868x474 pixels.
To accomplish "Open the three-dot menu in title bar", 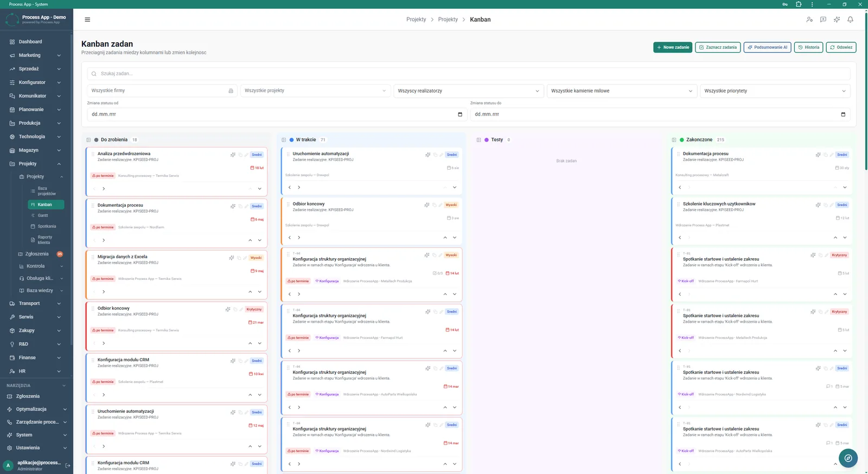I will tap(812, 4).
